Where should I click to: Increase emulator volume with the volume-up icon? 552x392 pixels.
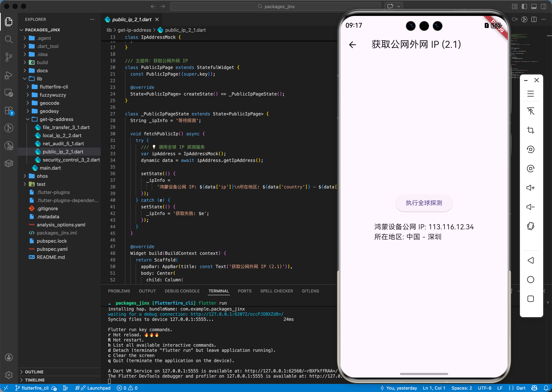pos(530,188)
